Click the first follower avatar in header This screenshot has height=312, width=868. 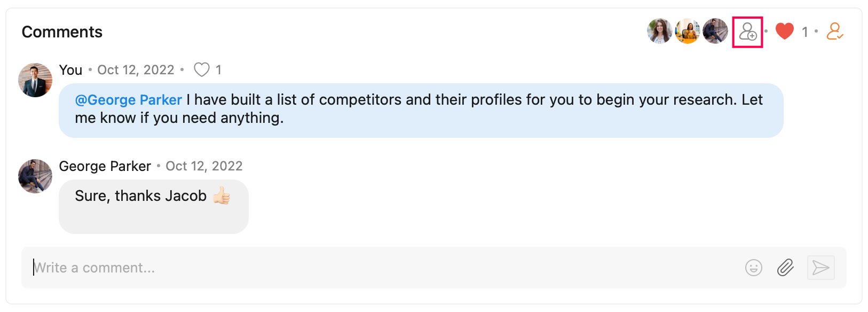[660, 32]
